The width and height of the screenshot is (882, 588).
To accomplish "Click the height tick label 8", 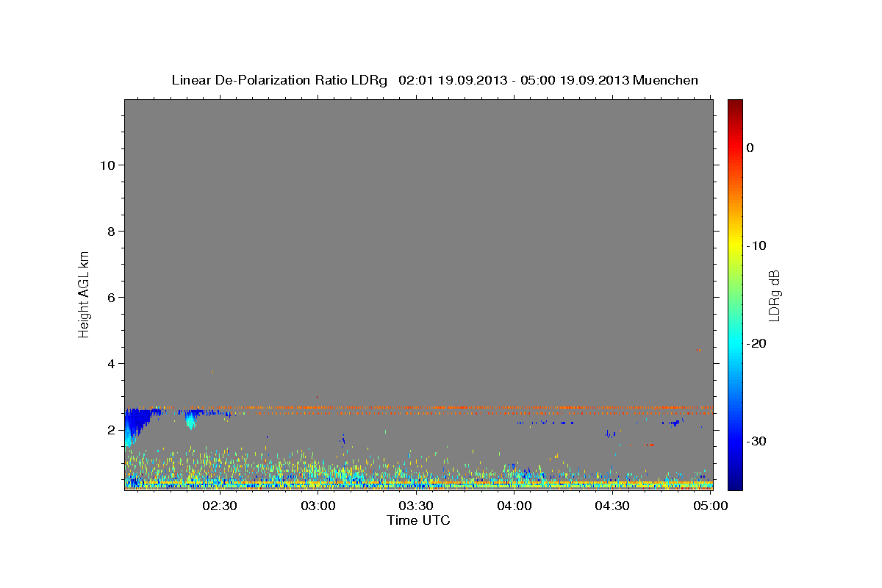I will pos(112,232).
